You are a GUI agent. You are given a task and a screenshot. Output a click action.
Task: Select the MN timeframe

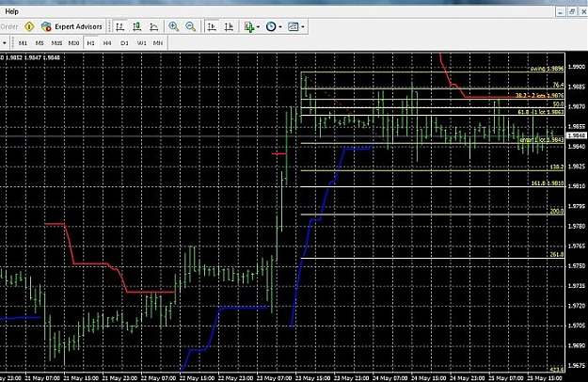coord(158,43)
